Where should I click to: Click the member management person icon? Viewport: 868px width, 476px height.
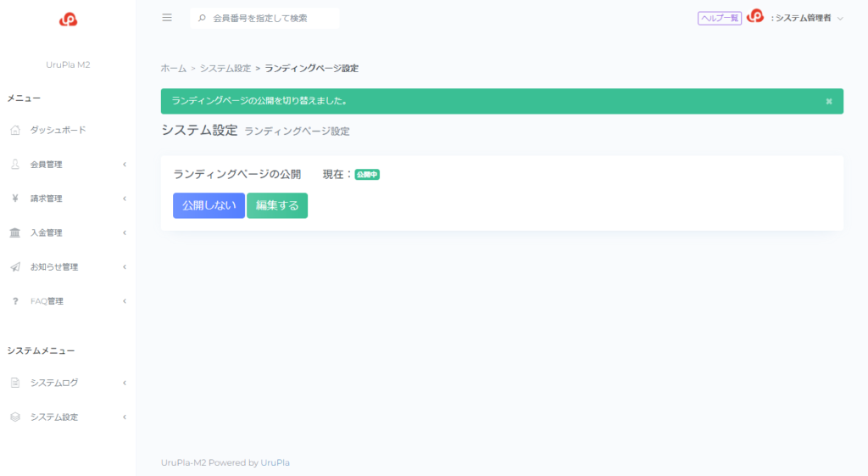coord(15,164)
